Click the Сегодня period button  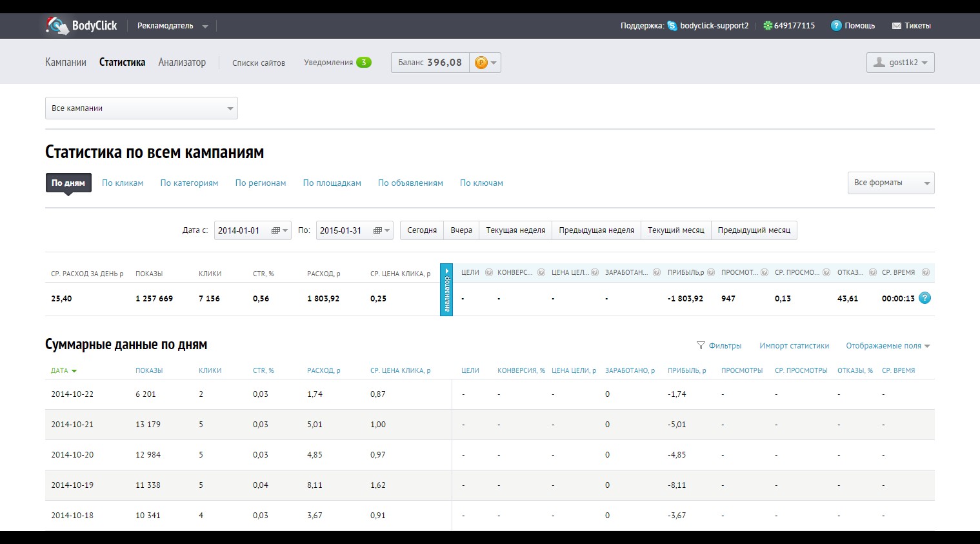[422, 230]
